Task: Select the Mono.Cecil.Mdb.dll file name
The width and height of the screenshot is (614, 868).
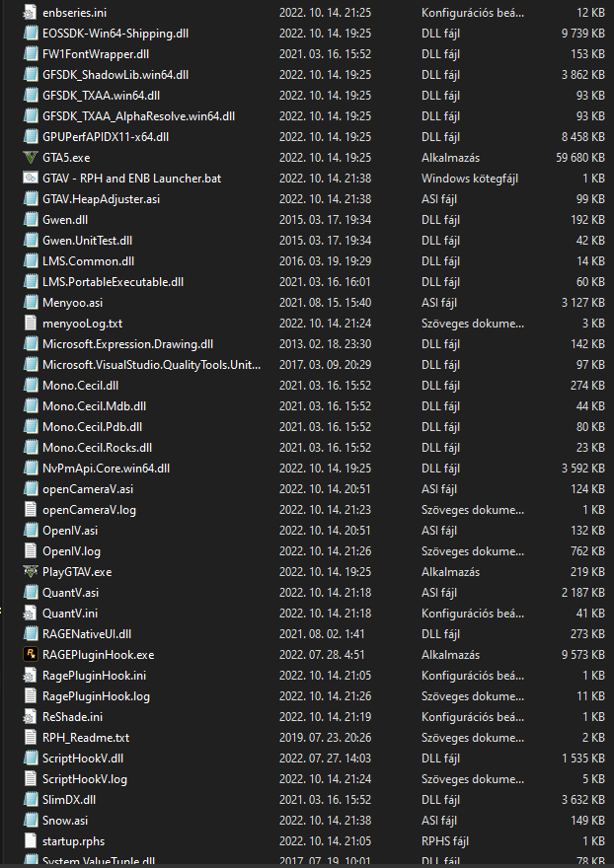Action: (94, 406)
